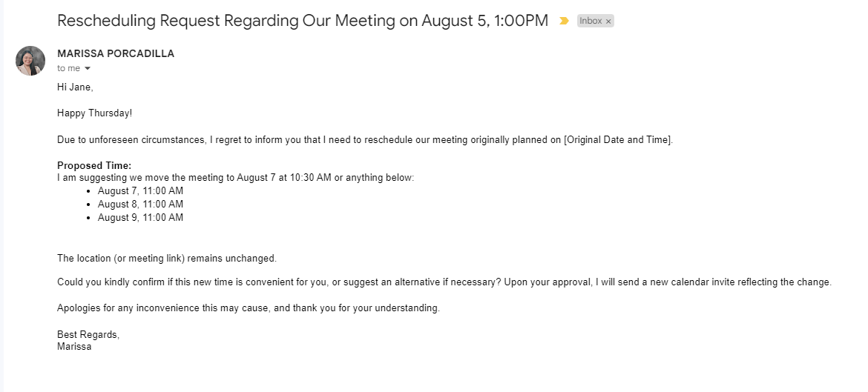Image resolution: width=868 pixels, height=392 pixels.
Task: Click the "Best Regards," closing line
Action: [88, 335]
